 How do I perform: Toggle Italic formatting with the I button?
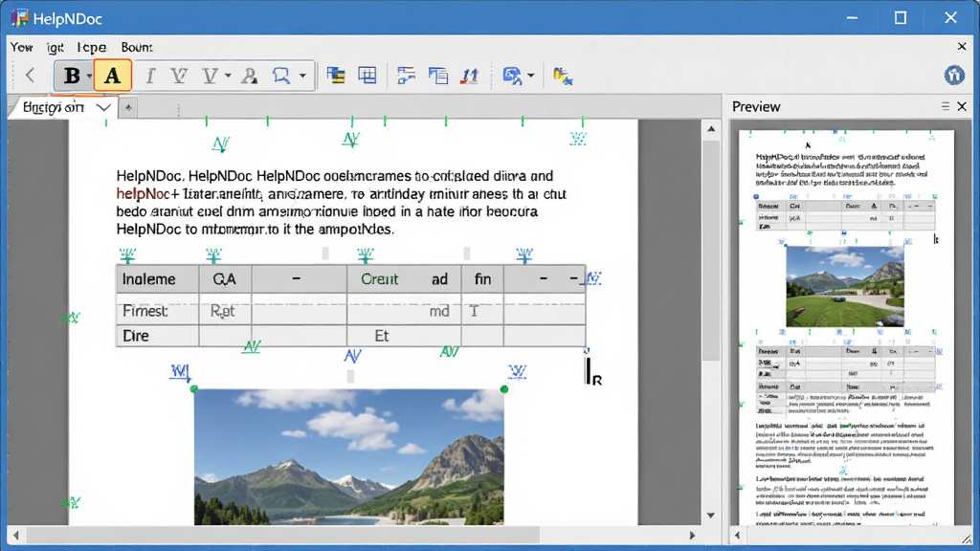coord(150,76)
